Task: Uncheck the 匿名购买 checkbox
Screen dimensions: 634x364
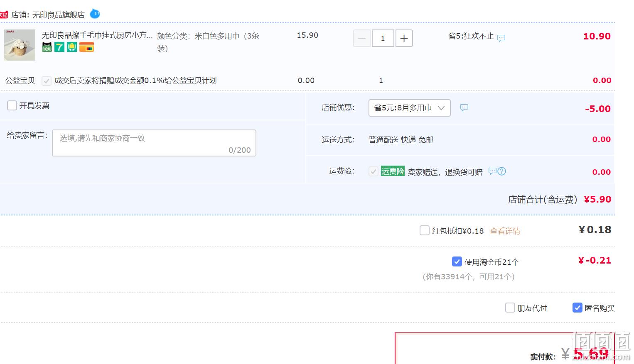Action: tap(577, 308)
